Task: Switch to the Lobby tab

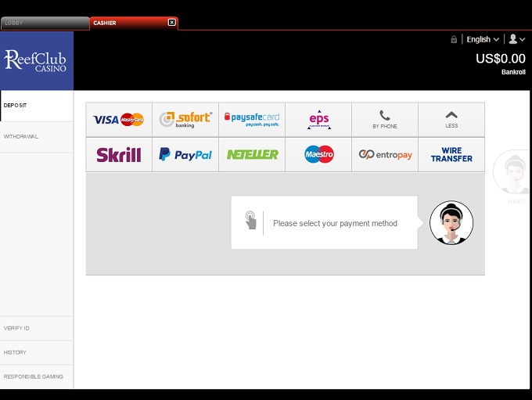Action: click(x=44, y=23)
